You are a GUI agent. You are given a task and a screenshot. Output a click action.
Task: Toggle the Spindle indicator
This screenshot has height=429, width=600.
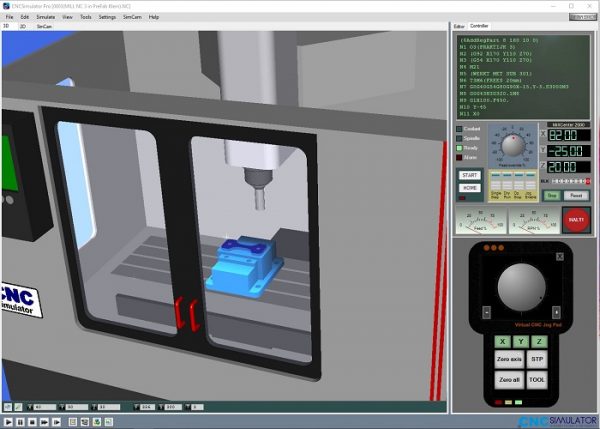point(459,139)
